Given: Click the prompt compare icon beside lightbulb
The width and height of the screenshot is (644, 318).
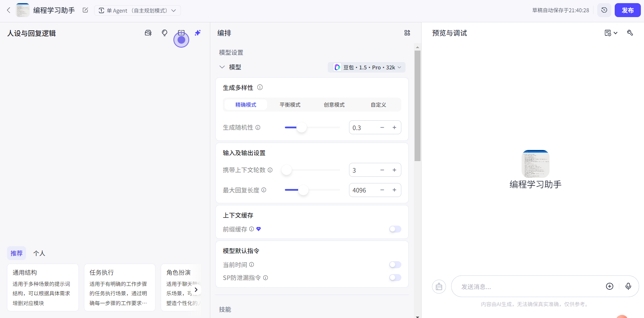Looking at the screenshot, I should [181, 33].
